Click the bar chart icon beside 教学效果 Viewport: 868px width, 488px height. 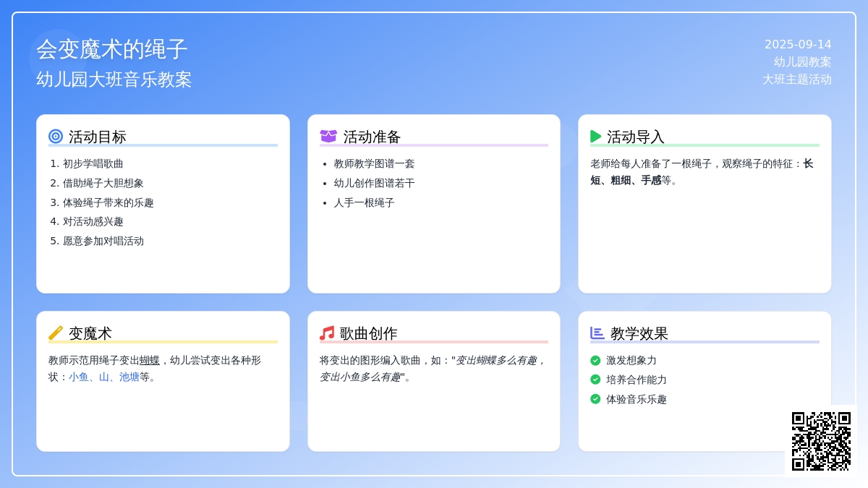[597, 333]
